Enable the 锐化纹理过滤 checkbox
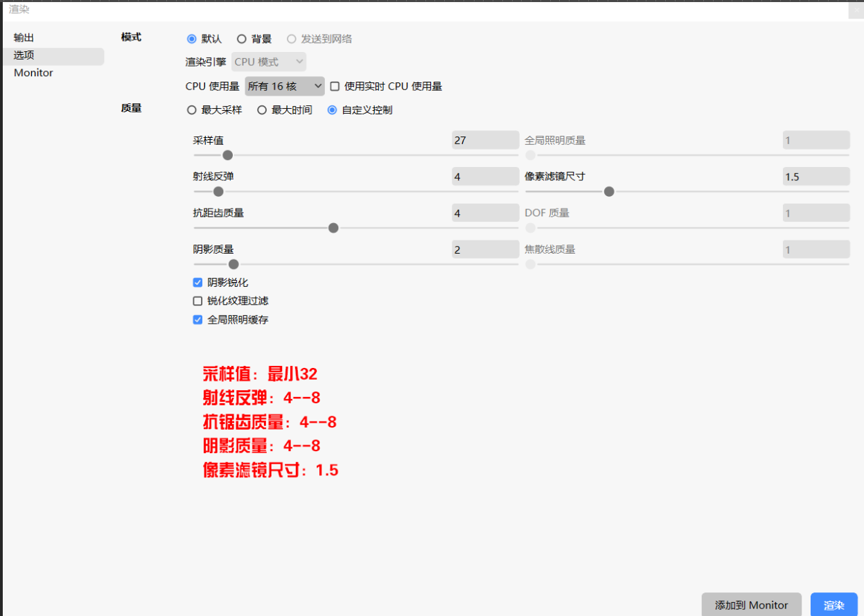The image size is (864, 616). pyautogui.click(x=197, y=301)
